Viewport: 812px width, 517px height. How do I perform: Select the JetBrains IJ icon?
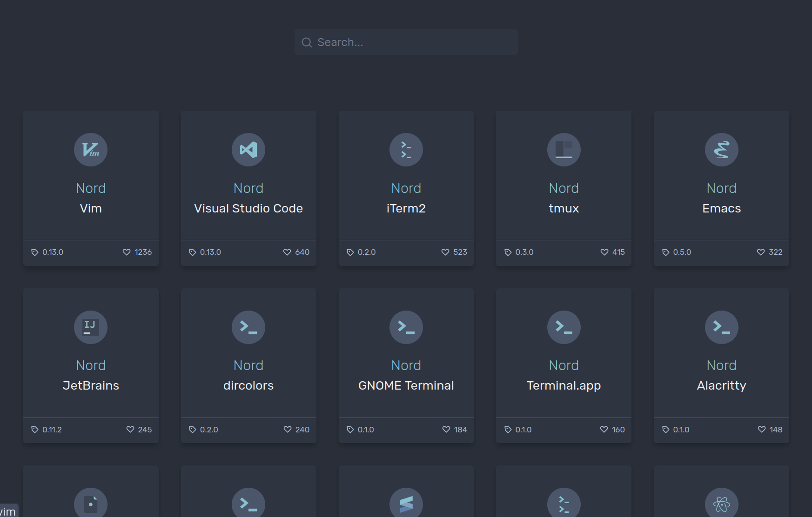click(x=91, y=327)
